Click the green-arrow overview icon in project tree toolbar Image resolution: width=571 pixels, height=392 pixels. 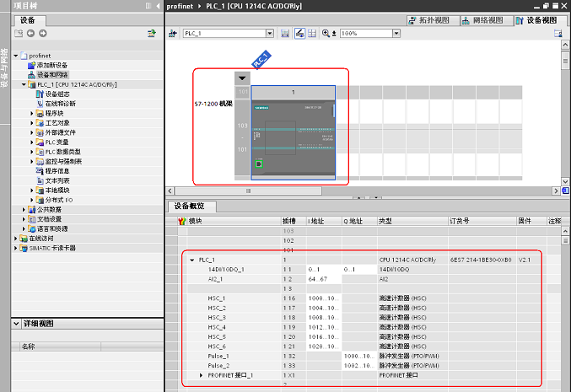point(152,34)
